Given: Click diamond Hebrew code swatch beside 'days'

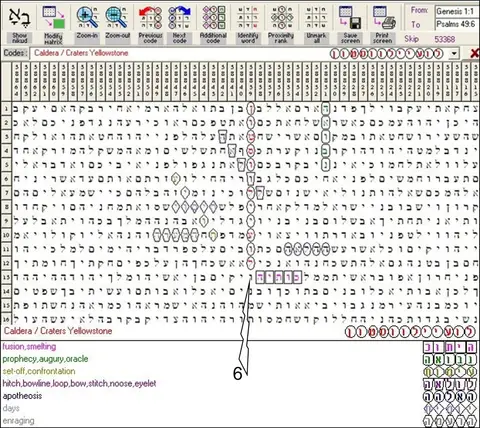Looking at the screenshot, I should (x=449, y=408).
